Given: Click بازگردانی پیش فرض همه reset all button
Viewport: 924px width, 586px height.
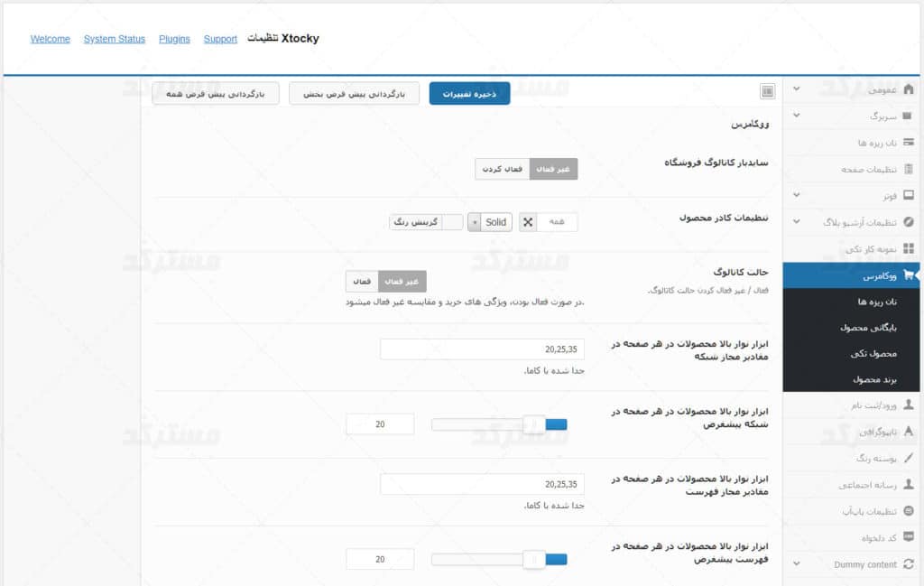Looking at the screenshot, I should click(216, 94).
